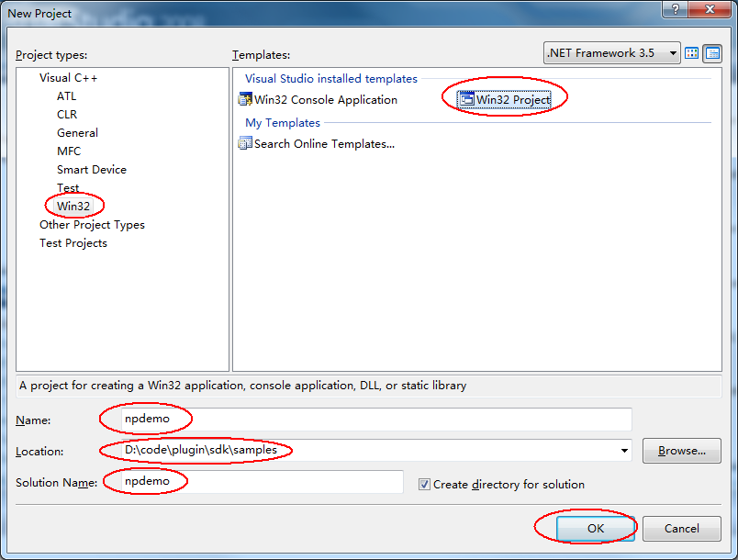Select Test Projects node
This screenshot has width=738, height=560.
click(73, 243)
